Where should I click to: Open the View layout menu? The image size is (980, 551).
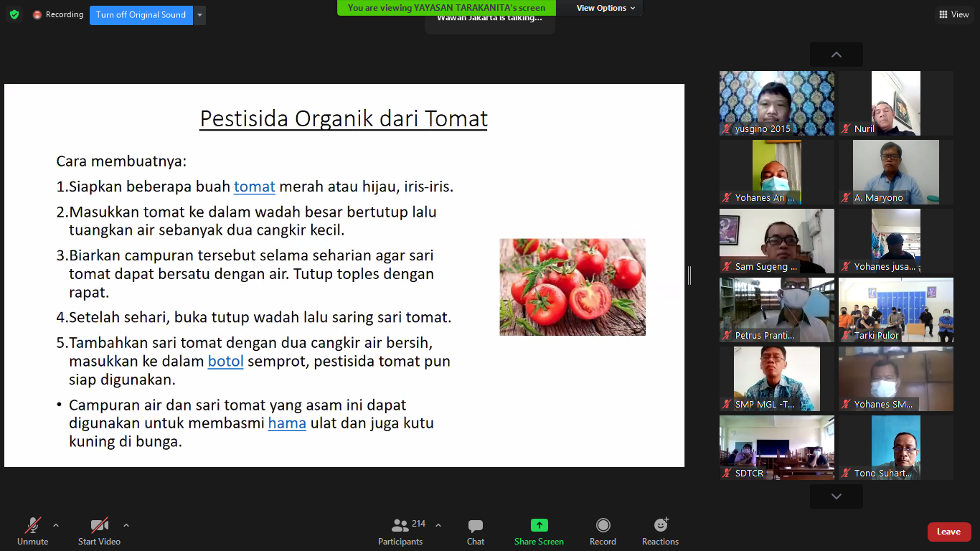[953, 14]
